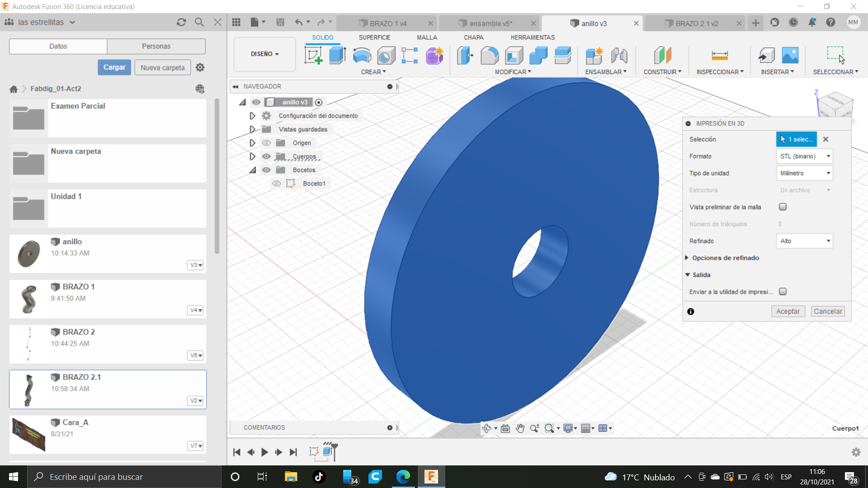Click the Pan hand tool icon

520,428
